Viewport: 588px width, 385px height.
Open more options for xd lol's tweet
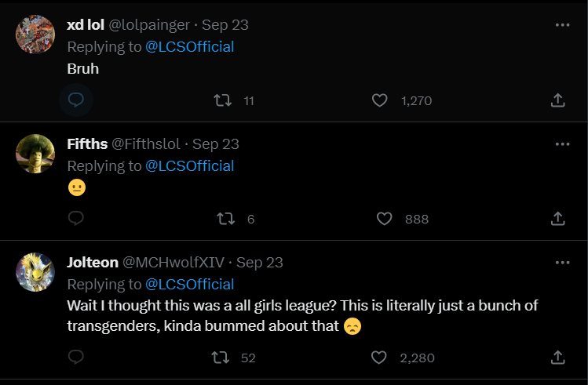coord(562,25)
